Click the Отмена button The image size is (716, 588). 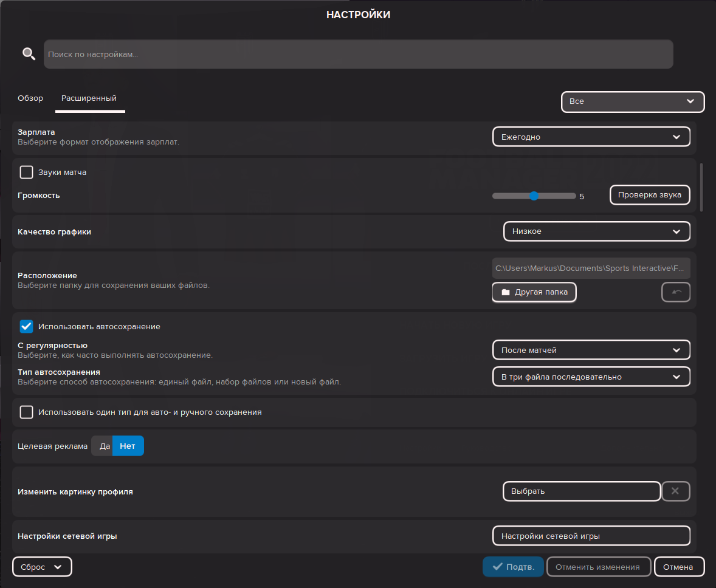point(678,567)
